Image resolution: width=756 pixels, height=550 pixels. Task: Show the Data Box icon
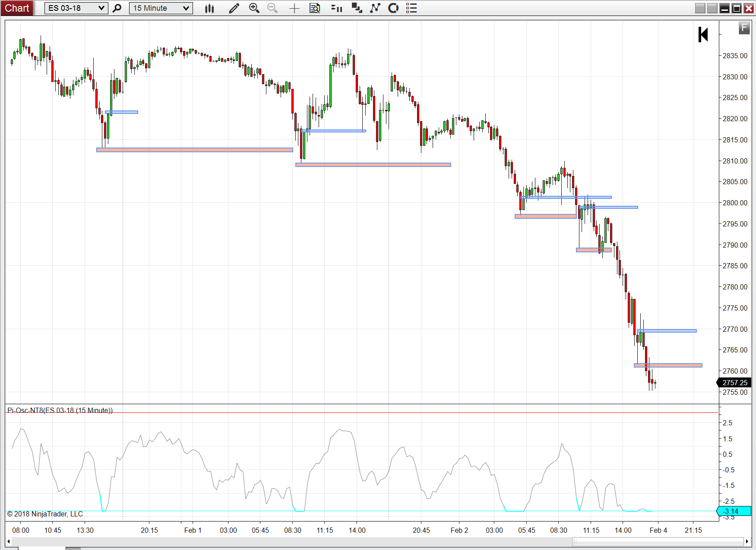pos(315,8)
